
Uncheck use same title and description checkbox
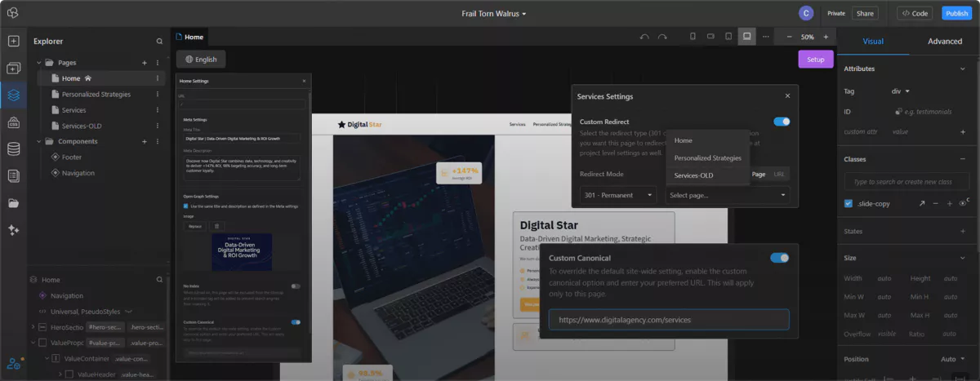(185, 206)
